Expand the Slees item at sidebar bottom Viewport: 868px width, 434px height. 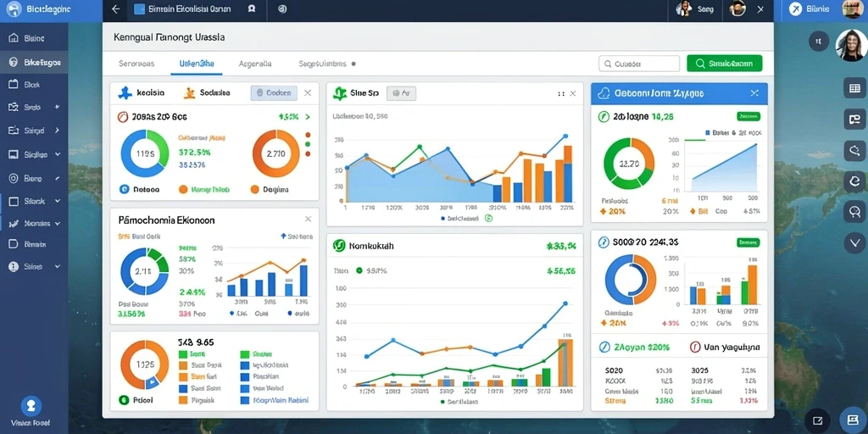coord(34,266)
